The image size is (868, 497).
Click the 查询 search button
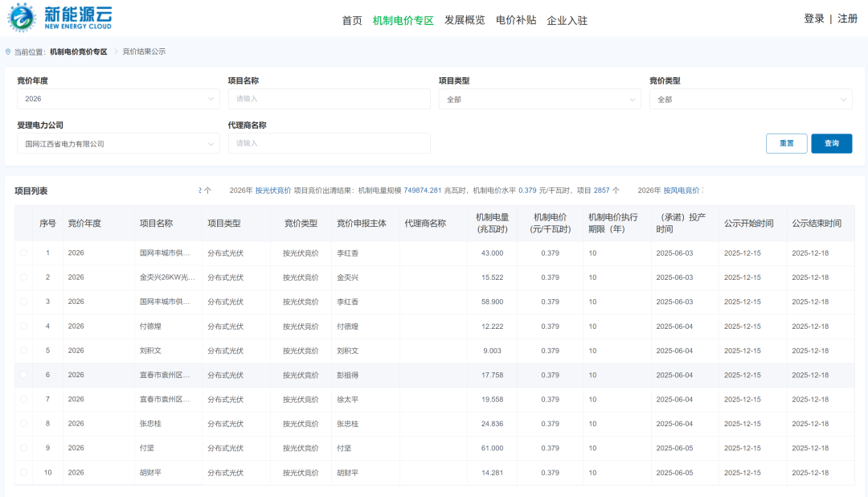(x=831, y=143)
